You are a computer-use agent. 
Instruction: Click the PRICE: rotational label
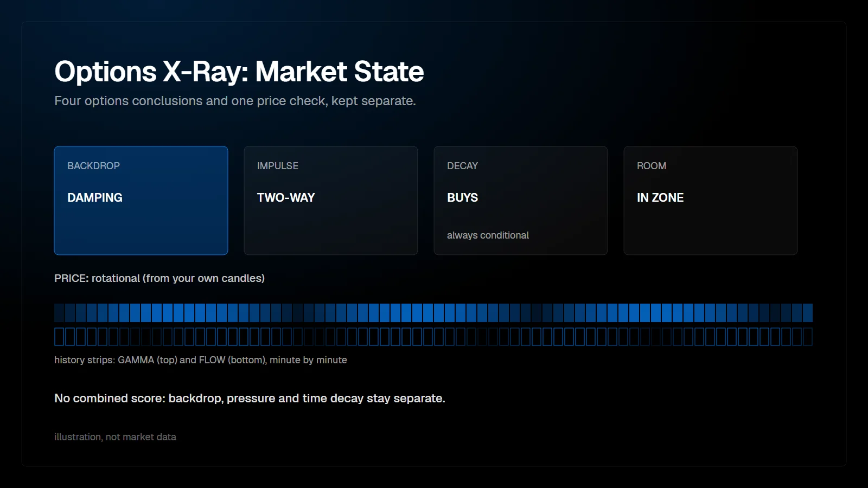point(159,278)
